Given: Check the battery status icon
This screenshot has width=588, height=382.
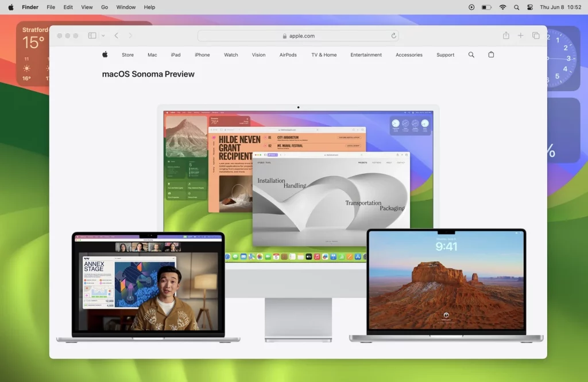Looking at the screenshot, I should click(x=486, y=7).
